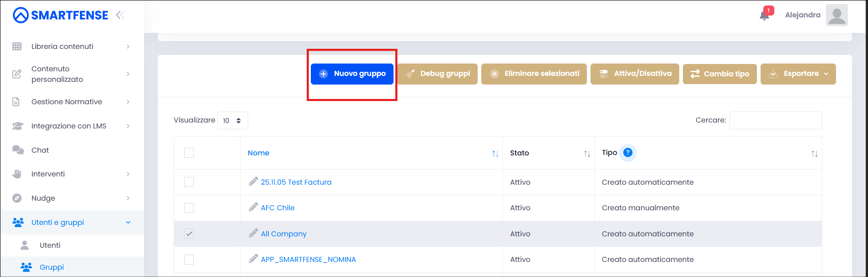Open the notifications bell icon
This screenshot has height=277, width=868.
(x=764, y=16)
